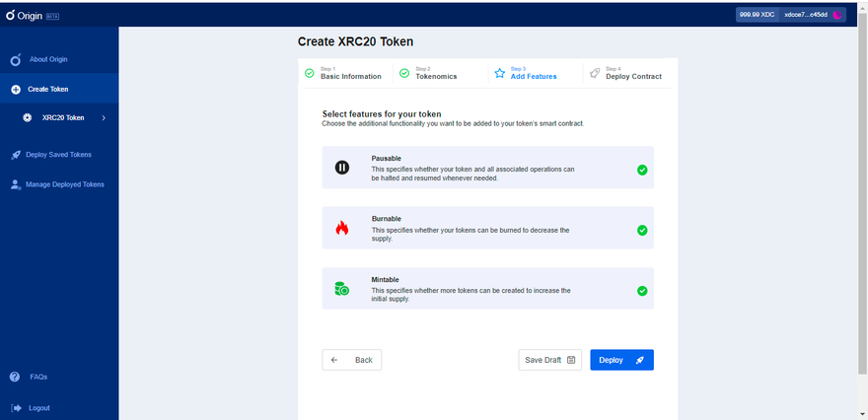Click the Save Draft button

click(549, 360)
